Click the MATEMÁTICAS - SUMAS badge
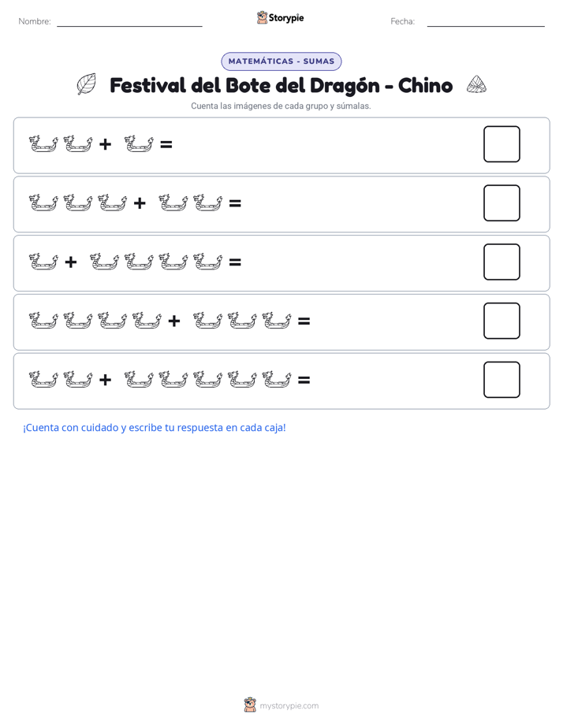Image resolution: width=563 pixels, height=728 pixels. point(281,61)
